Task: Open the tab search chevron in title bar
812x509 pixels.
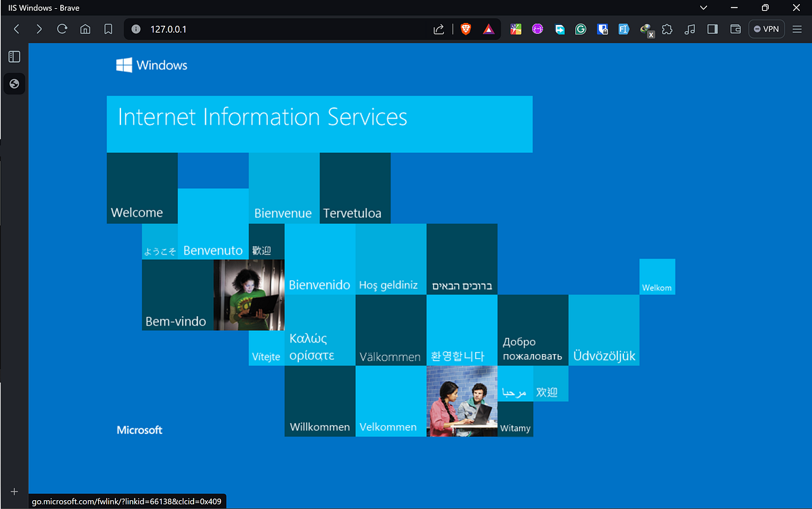Action: (x=703, y=7)
